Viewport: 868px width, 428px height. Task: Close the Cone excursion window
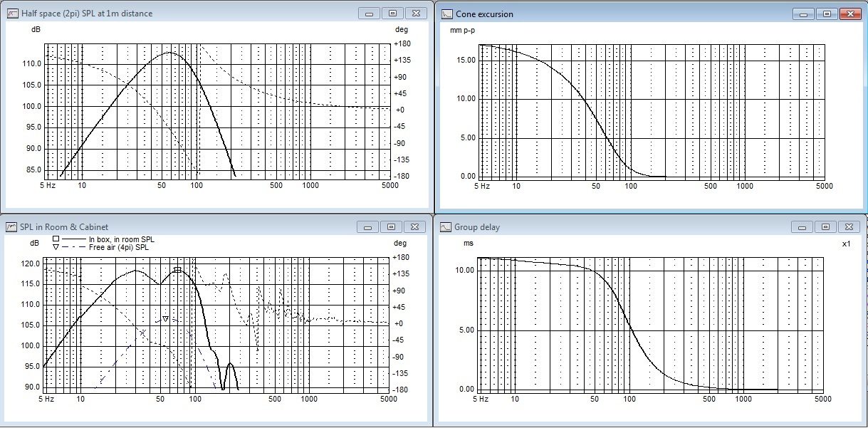tap(849, 14)
